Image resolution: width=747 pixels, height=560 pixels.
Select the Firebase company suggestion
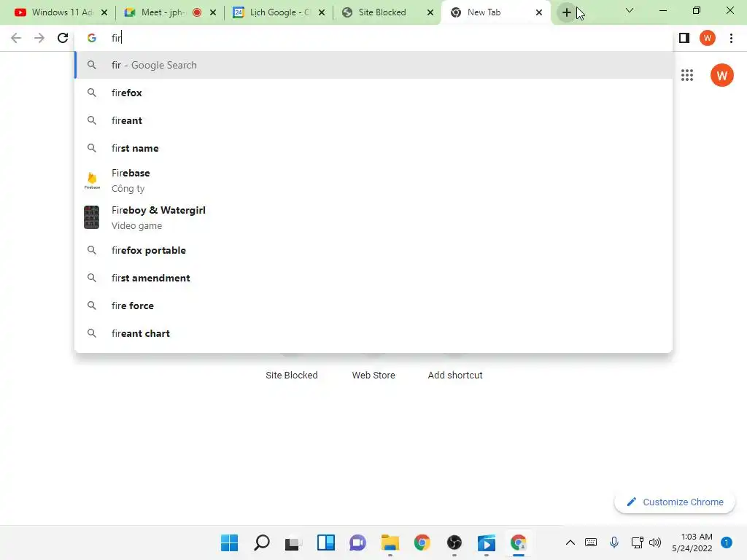[x=373, y=181]
